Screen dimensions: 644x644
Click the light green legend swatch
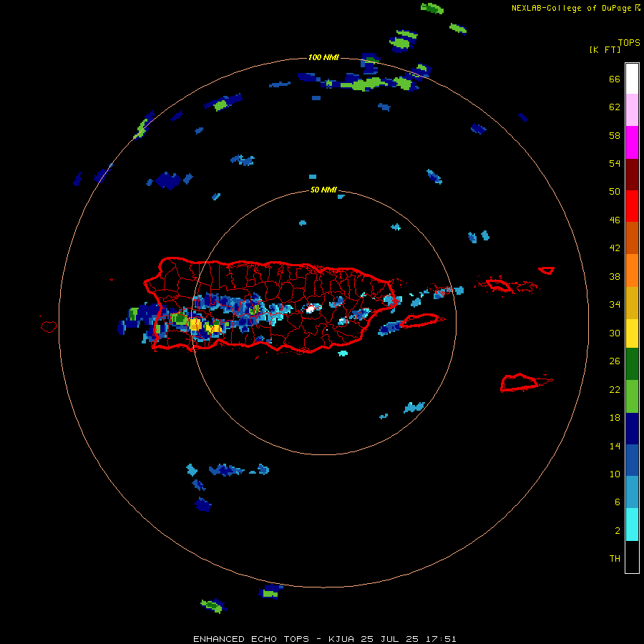(632, 396)
